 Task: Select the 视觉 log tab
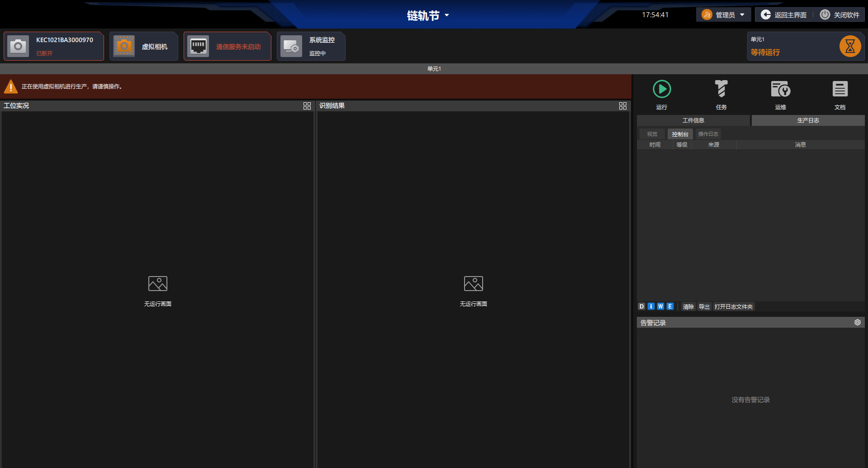(x=652, y=134)
